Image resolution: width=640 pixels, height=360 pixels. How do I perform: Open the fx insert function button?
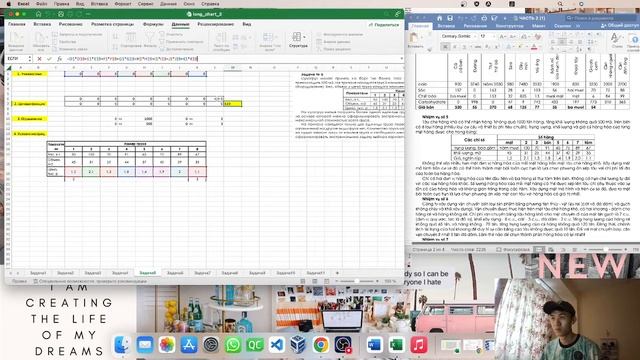click(60, 59)
